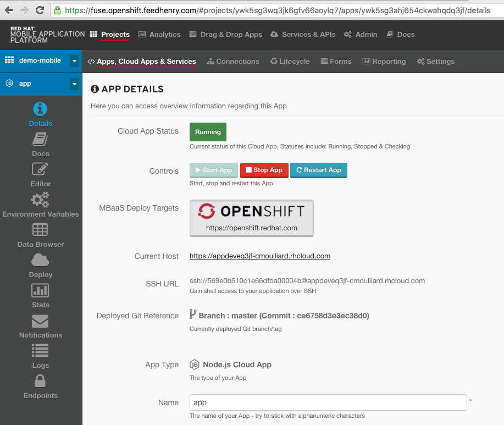Switch to the Reporting tab
This screenshot has width=504, height=425.
[x=384, y=62]
